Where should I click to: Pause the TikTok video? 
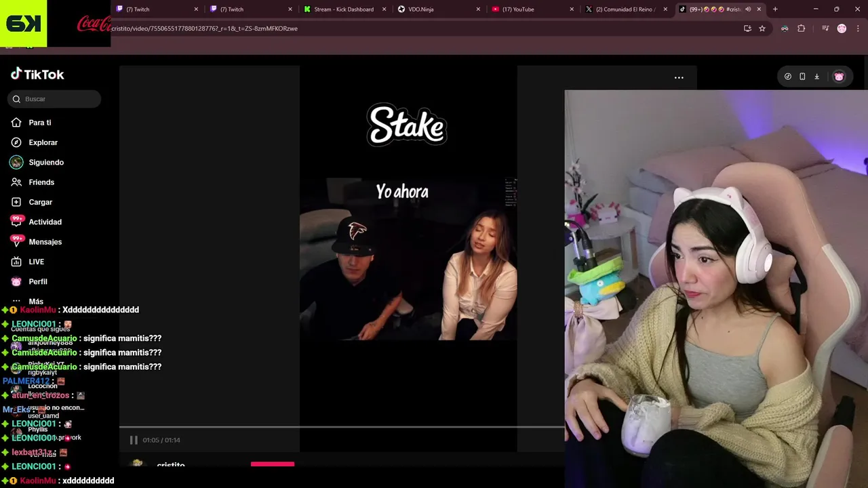point(134,440)
